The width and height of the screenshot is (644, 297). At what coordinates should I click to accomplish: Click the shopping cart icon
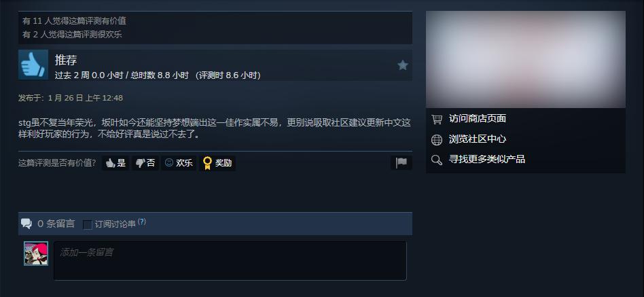click(x=437, y=120)
